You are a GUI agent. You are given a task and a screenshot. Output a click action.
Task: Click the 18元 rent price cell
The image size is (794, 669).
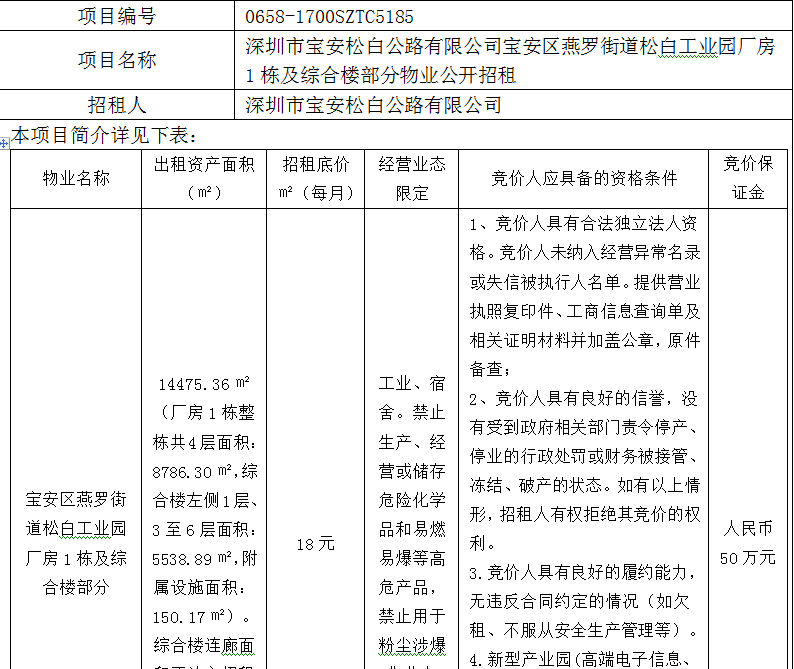point(316,545)
